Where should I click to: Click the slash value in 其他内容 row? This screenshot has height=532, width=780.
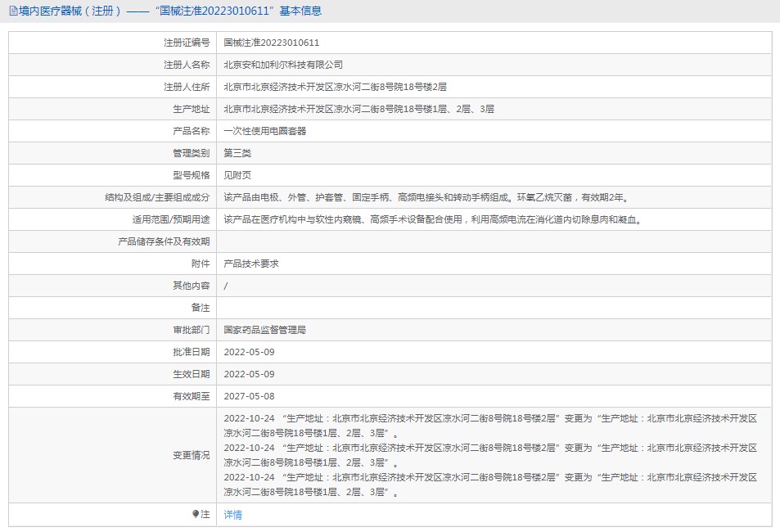click(226, 286)
